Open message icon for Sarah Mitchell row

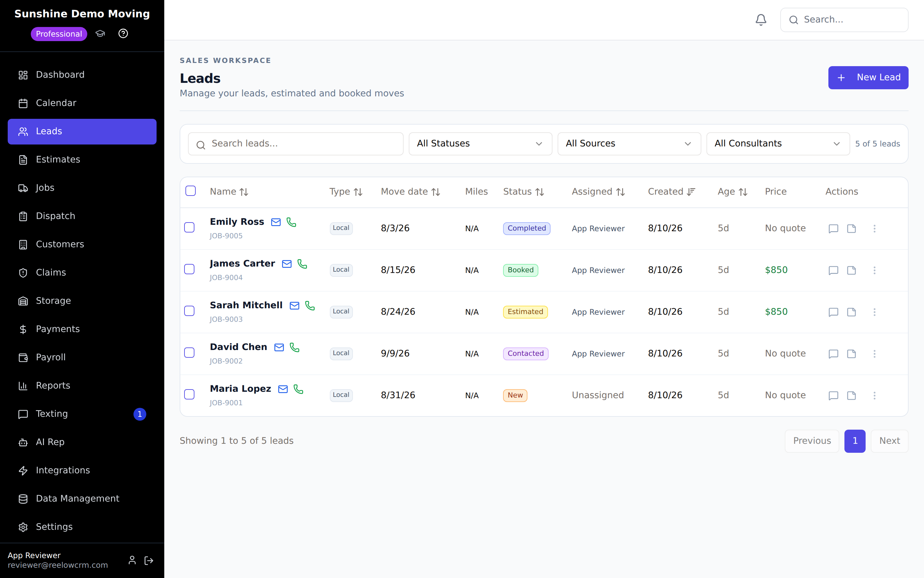834,312
